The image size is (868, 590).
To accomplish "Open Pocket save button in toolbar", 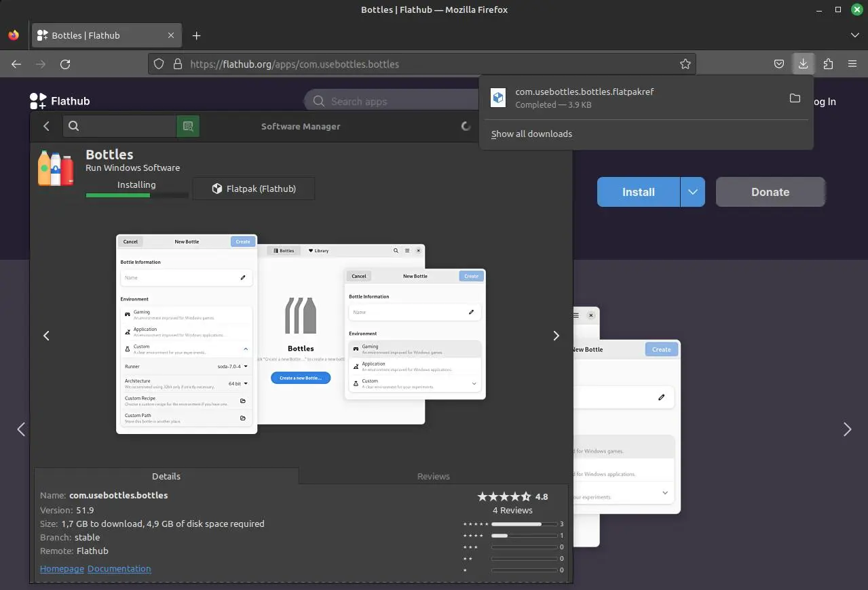I will [779, 64].
